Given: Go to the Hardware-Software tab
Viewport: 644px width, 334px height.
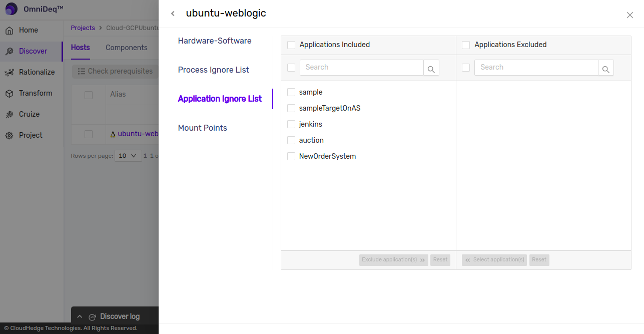Looking at the screenshot, I should [x=215, y=41].
